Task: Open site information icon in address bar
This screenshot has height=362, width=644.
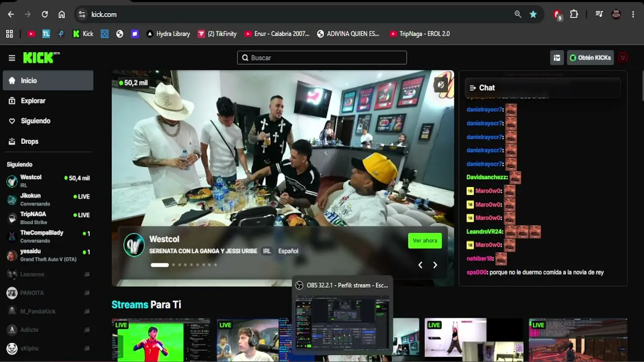Action: (82, 15)
